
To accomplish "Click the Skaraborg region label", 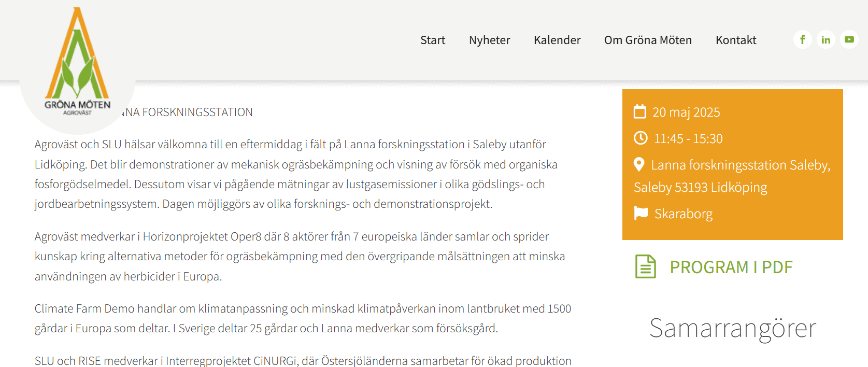I will coord(683,214).
